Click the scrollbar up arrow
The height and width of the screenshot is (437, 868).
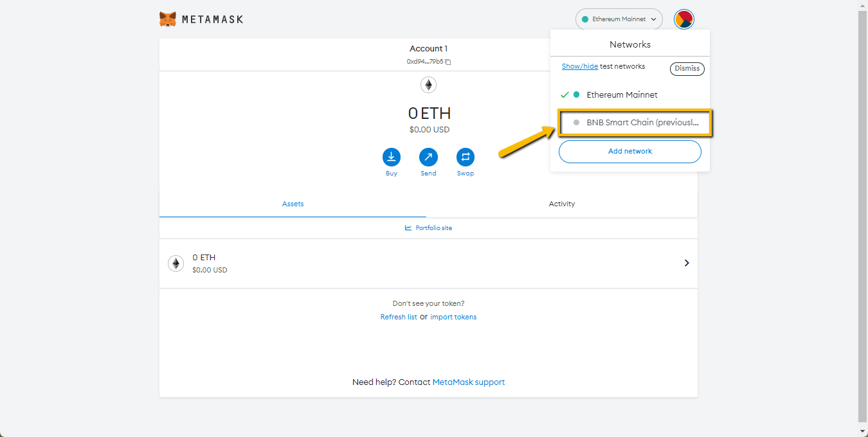click(863, 4)
